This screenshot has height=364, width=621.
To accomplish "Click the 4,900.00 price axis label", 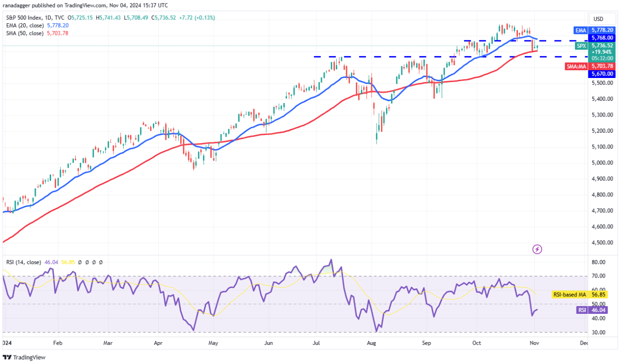I will click(x=602, y=179).
